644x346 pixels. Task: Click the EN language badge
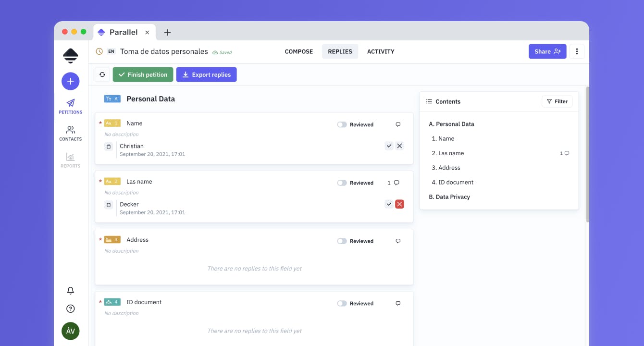coord(111,51)
